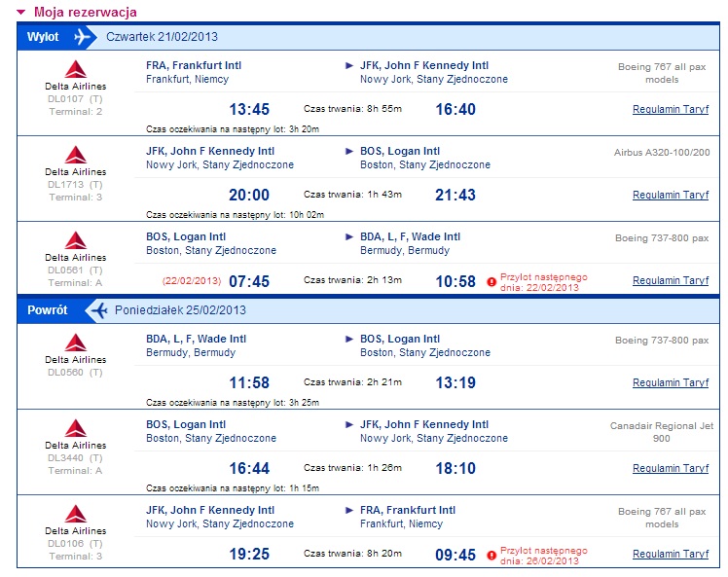Viewport: 728px width, 577px height.
Task: Open Regulamin Taryf for BDA to BOS flight
Action: (x=671, y=382)
